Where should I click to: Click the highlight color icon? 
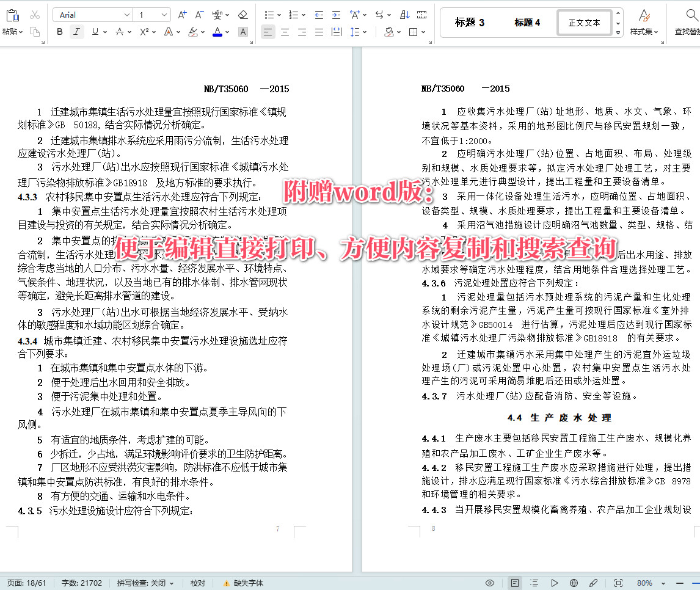(192, 32)
